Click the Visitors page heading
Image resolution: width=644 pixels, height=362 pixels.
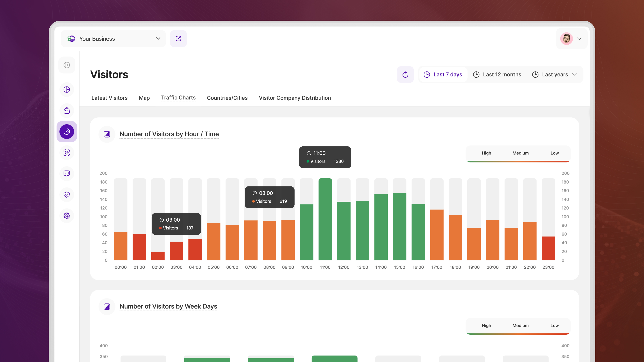[109, 74]
